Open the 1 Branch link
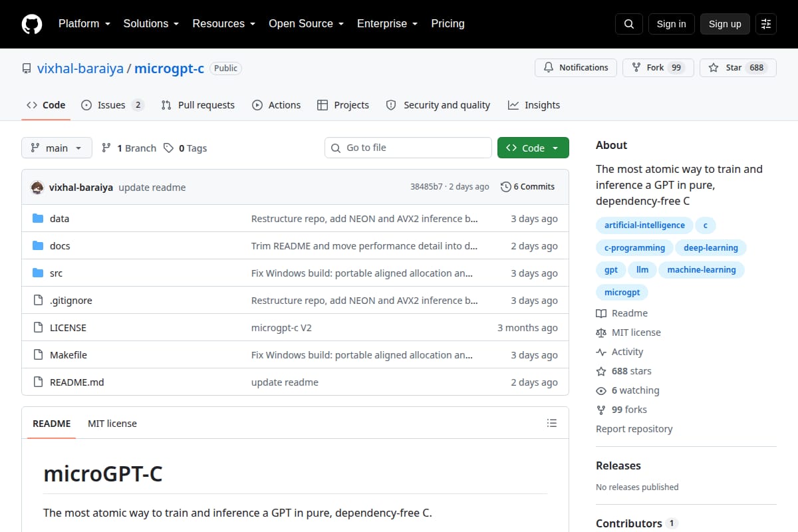 tap(129, 148)
